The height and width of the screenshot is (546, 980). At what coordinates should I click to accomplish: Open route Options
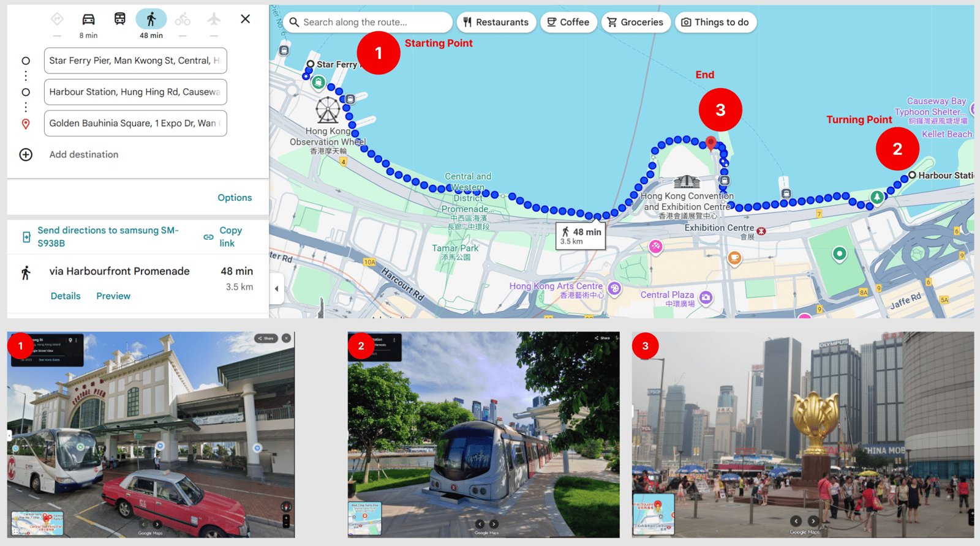[235, 198]
